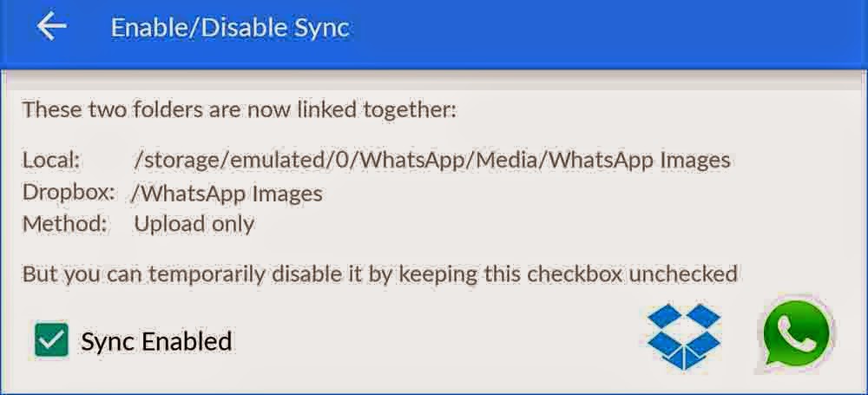Click the Local: label
Image resolution: width=868 pixels, height=395 pixels.
click(x=51, y=161)
